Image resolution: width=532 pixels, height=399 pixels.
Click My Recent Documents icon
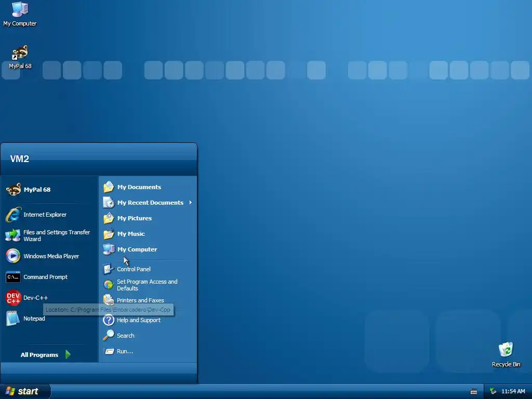[109, 203]
